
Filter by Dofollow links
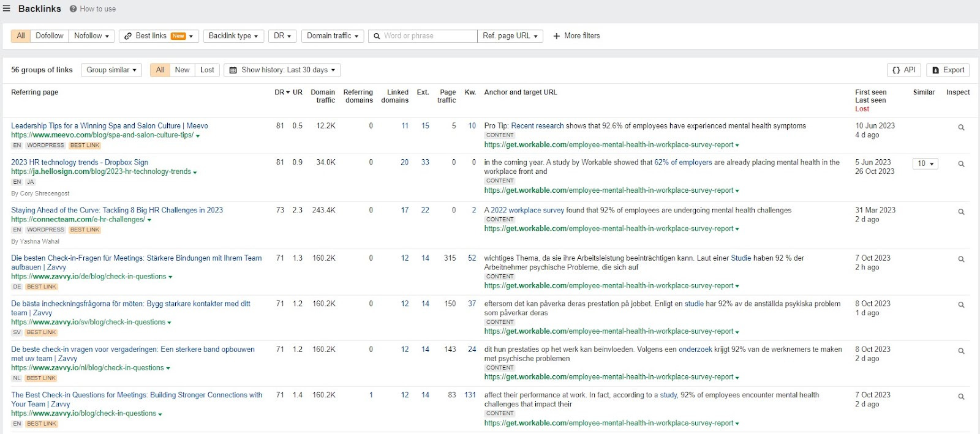[x=50, y=36]
